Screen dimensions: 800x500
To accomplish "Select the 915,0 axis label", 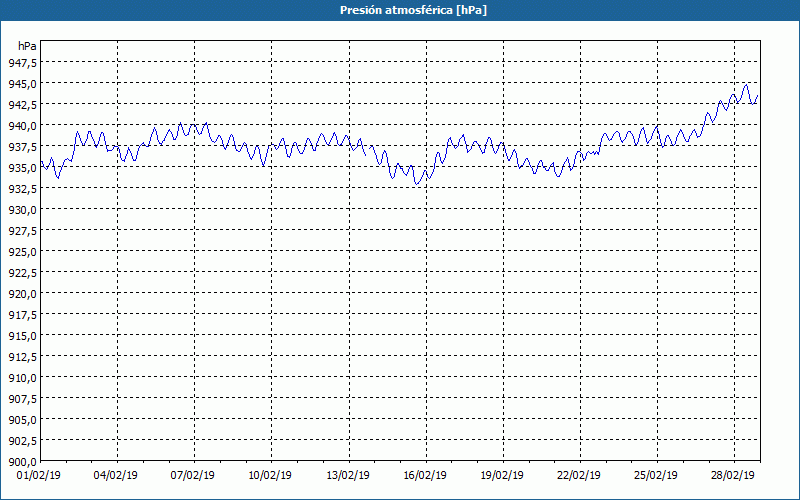I will pyautogui.click(x=22, y=336).
